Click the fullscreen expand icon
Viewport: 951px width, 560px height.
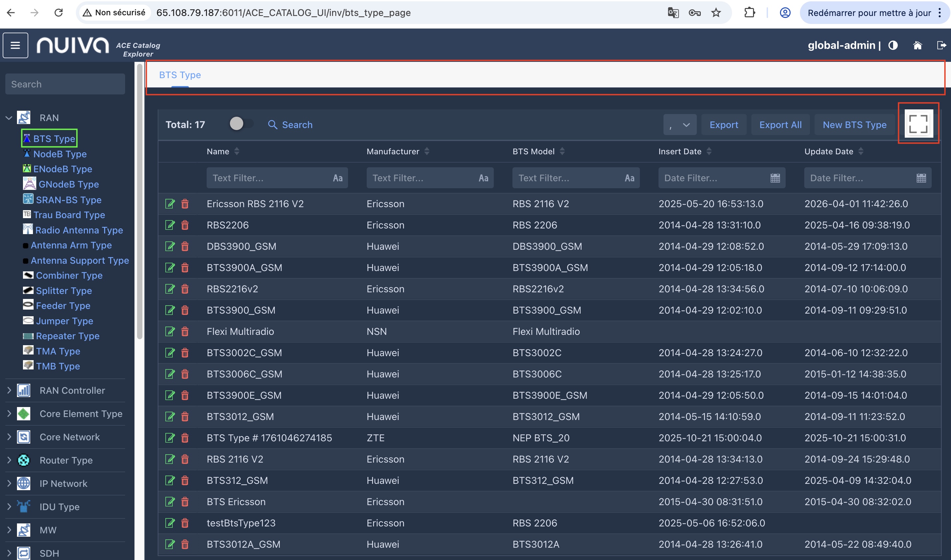coord(918,124)
